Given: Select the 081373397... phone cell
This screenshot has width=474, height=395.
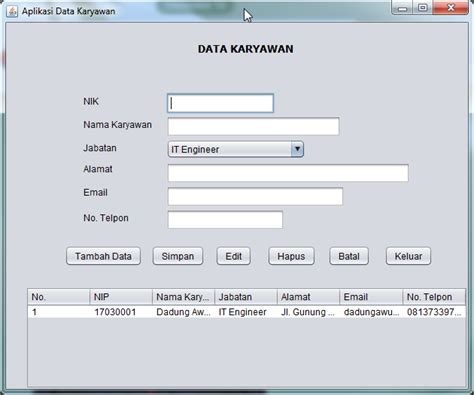Looking at the screenshot, I should [x=434, y=312].
